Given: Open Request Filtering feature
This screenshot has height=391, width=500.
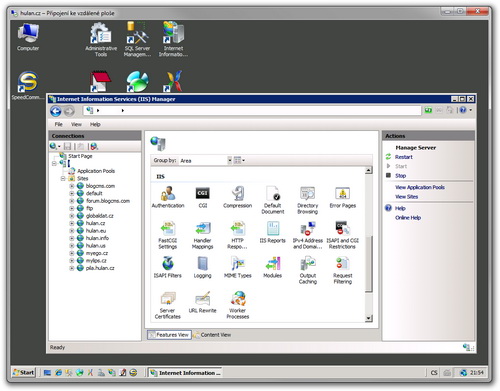Looking at the screenshot, I should click(343, 270).
